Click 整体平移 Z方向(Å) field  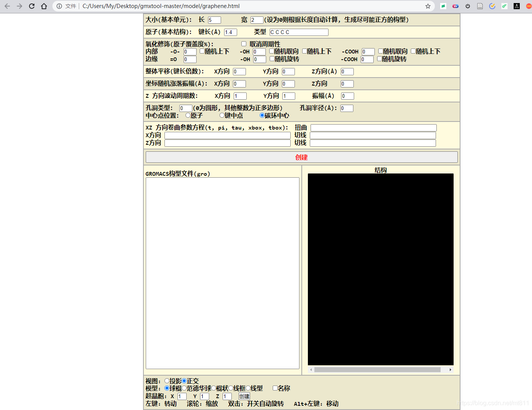(347, 71)
